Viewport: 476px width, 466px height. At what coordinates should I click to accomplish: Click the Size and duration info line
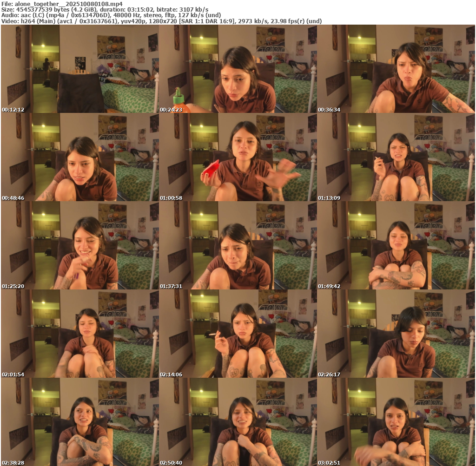pyautogui.click(x=105, y=9)
